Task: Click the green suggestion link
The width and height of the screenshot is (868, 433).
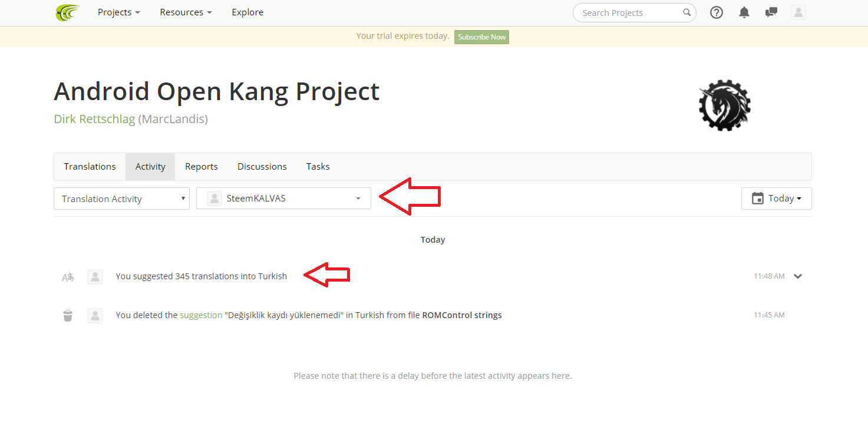Action: (201, 315)
